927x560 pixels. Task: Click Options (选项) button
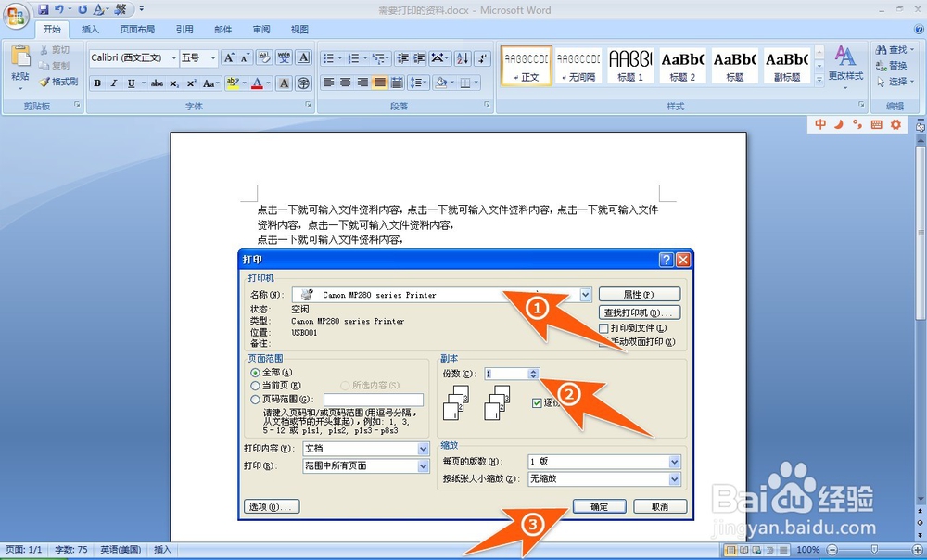(272, 507)
